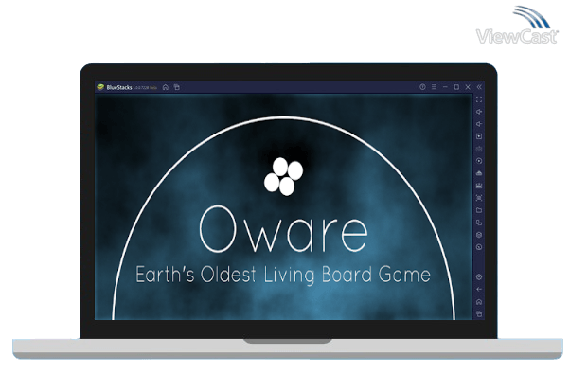Open the Help question mark icon
The image size is (570, 392).
422,87
